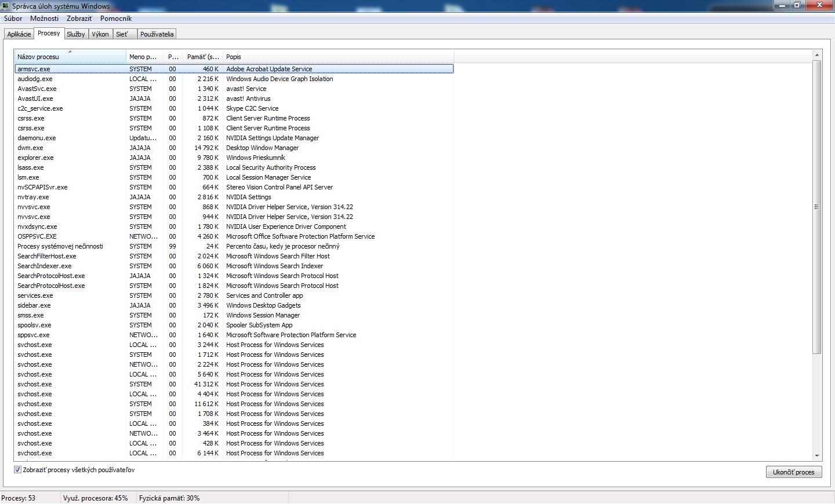Viewport: 835px width, 504px height.
Task: Switch to the Výkon tab
Action: pos(100,34)
